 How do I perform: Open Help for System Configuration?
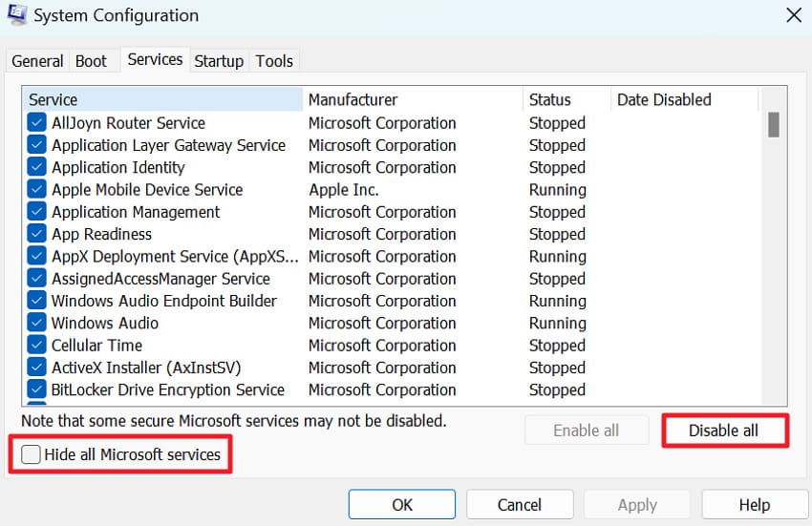click(754, 504)
